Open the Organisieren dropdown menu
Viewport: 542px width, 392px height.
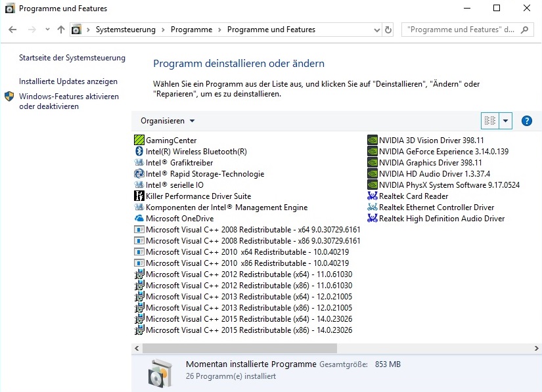click(168, 121)
